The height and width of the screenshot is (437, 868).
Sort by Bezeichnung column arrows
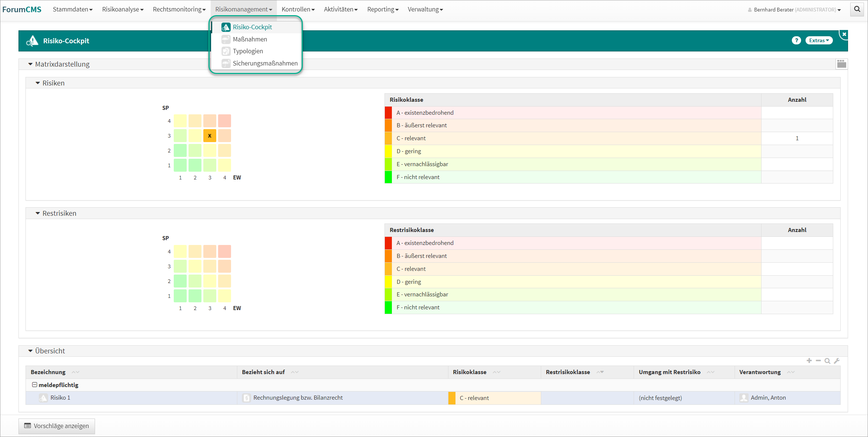(x=75, y=372)
